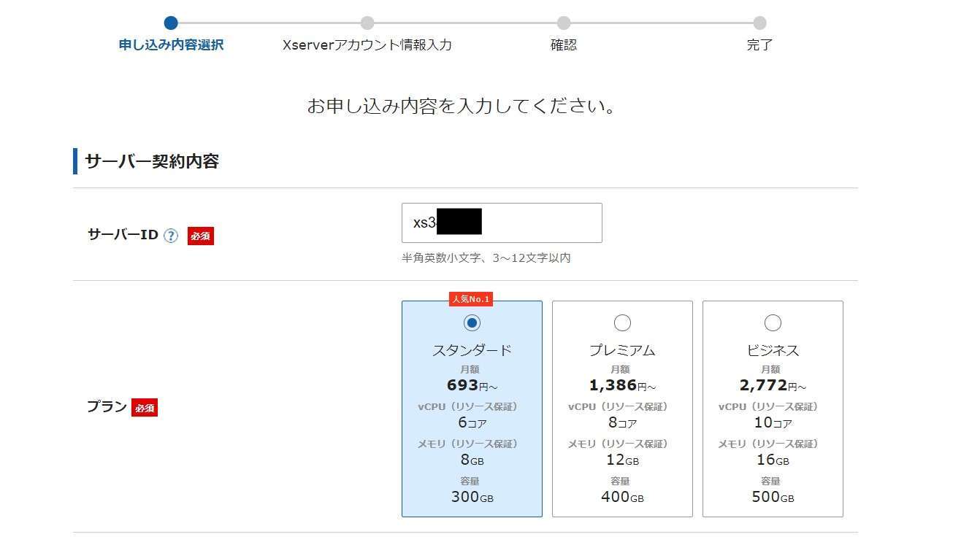Click the Xserverアカウント情報入力 step label
Screen dimensions: 980x545
[367, 45]
